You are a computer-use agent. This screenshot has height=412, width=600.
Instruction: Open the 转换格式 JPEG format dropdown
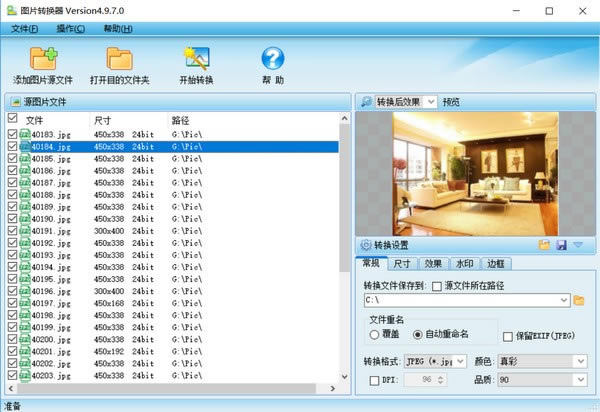[460, 361]
